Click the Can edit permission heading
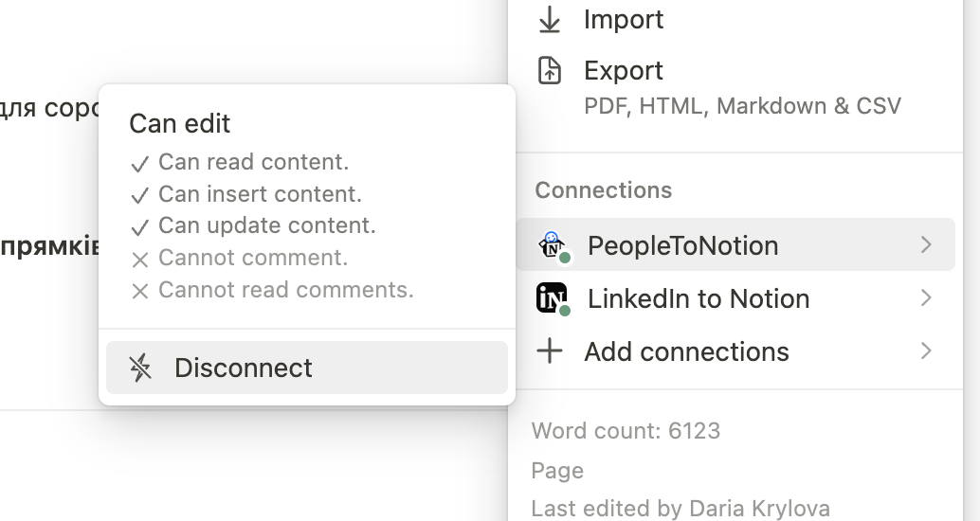Image resolution: width=980 pixels, height=521 pixels. click(179, 124)
